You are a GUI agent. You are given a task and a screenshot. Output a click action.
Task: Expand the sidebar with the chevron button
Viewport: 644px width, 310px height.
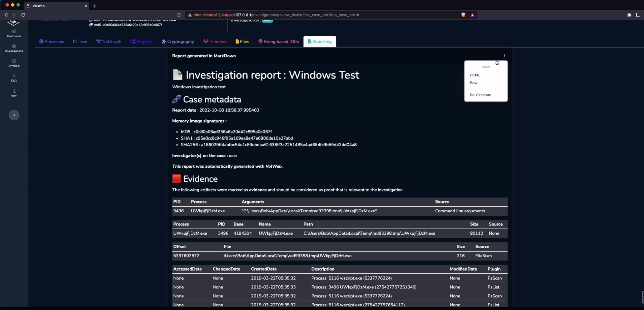(x=14, y=115)
